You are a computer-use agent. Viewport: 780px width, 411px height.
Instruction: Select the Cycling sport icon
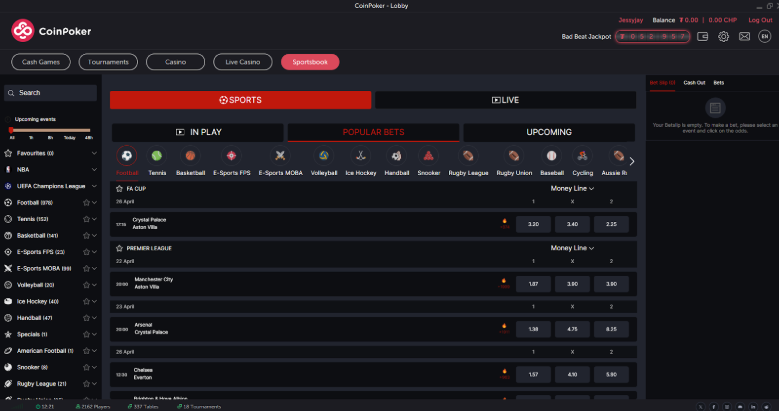pos(583,156)
